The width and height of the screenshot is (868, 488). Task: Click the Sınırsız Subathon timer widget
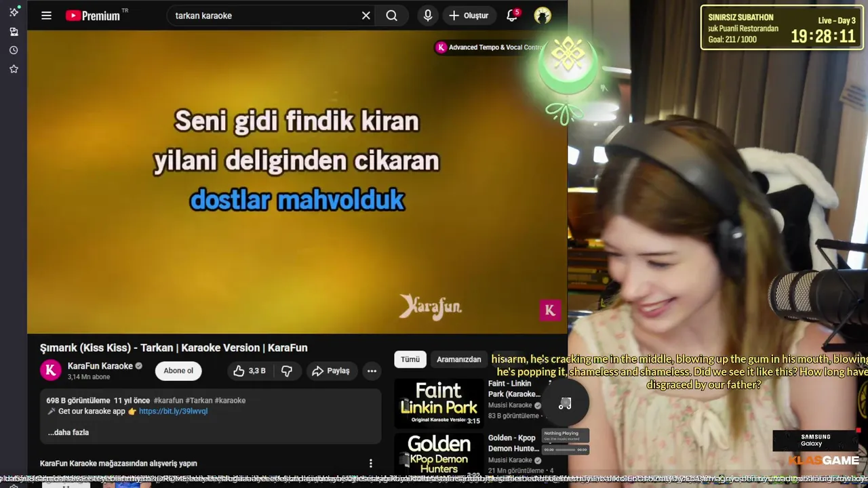782,28
